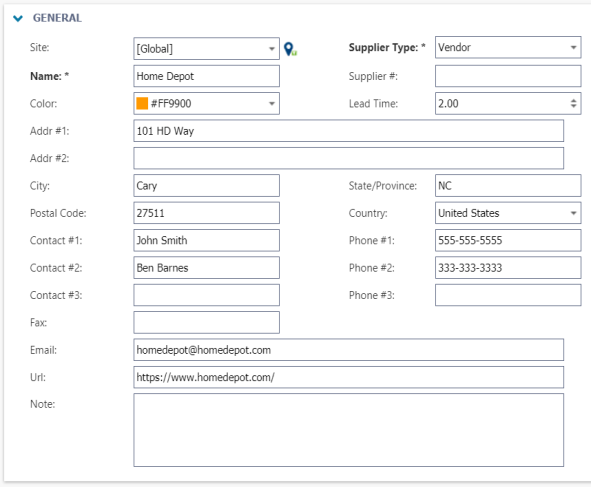Screen dimensions: 591x487
Task: Click the empty Addr #2 field
Action: [348, 158]
